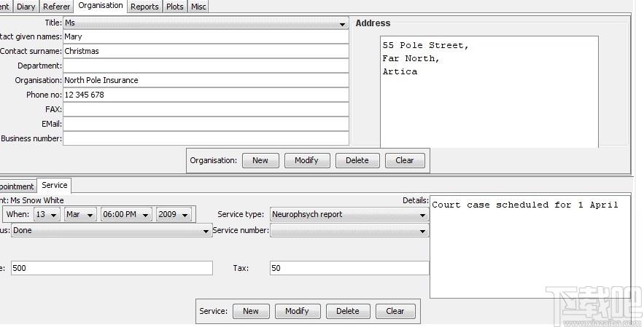The width and height of the screenshot is (644, 327).
Task: Click the Organisation New button
Action: tap(260, 160)
